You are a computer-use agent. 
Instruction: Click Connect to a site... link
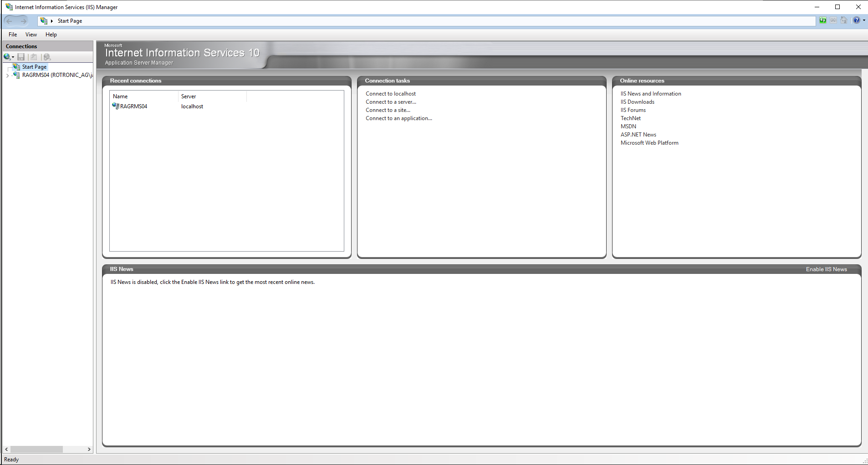pos(388,110)
